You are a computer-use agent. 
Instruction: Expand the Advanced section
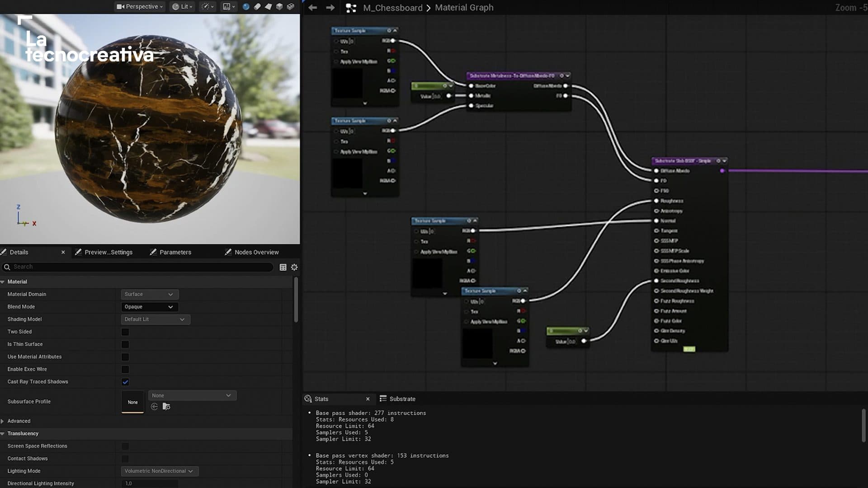(3, 421)
